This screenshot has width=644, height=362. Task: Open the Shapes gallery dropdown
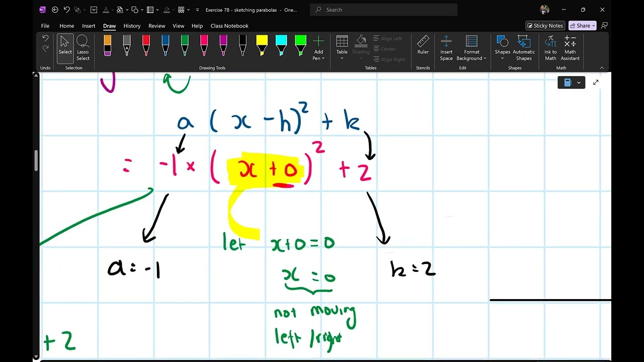[x=502, y=48]
